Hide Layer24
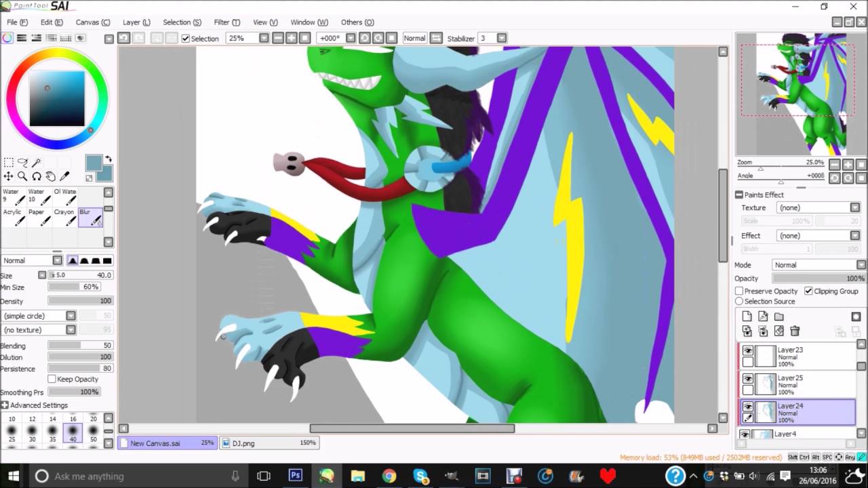The image size is (868, 488). point(747,407)
